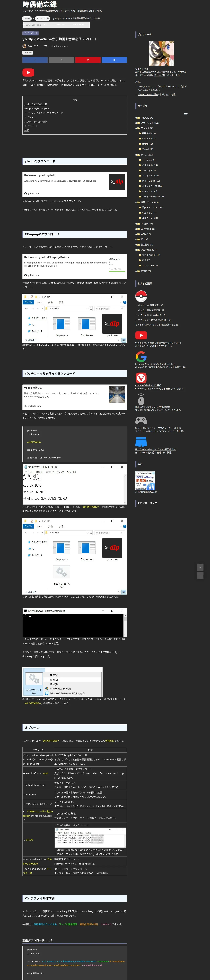210x980 pixels.
Task: Click the YouTube tag button
Action: (x=27, y=52)
